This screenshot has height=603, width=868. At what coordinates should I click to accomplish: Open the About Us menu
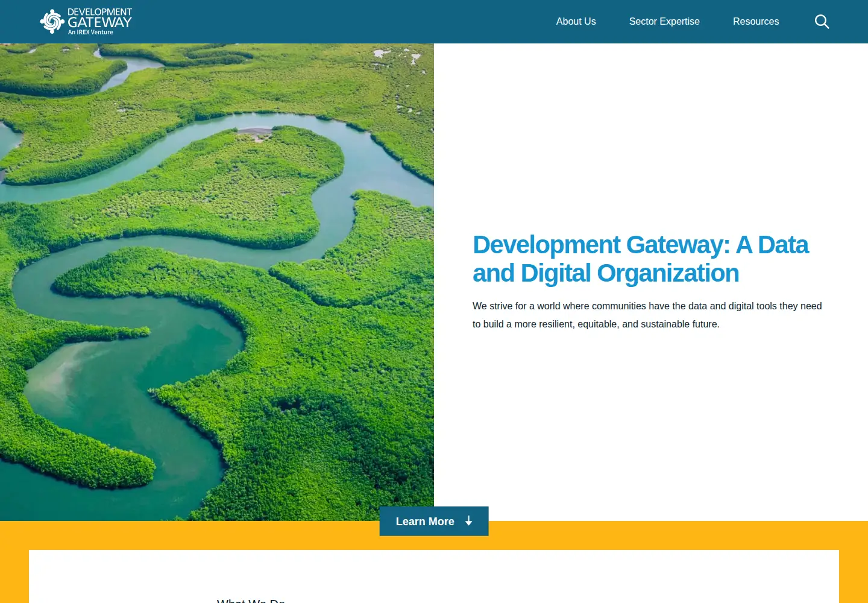(576, 22)
